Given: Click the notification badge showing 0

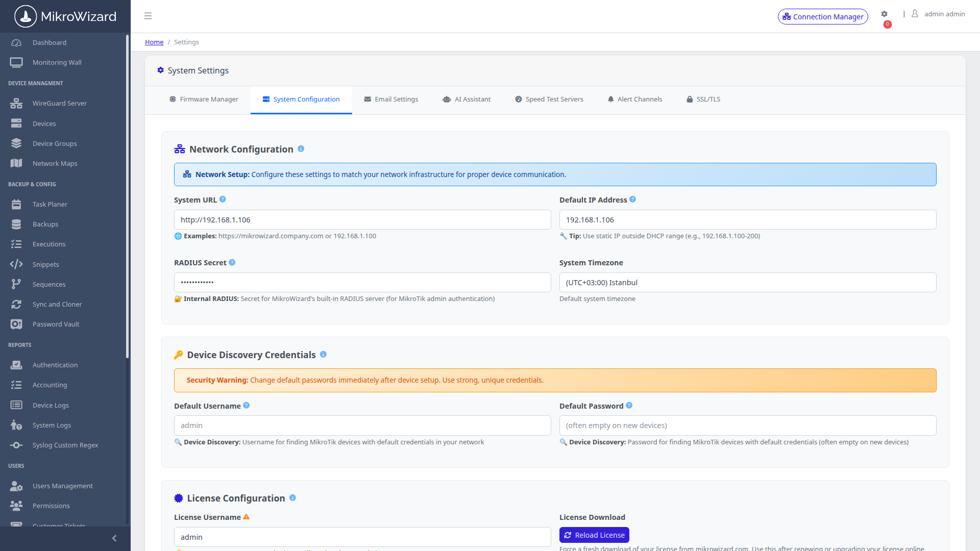Looking at the screenshot, I should click(x=888, y=24).
